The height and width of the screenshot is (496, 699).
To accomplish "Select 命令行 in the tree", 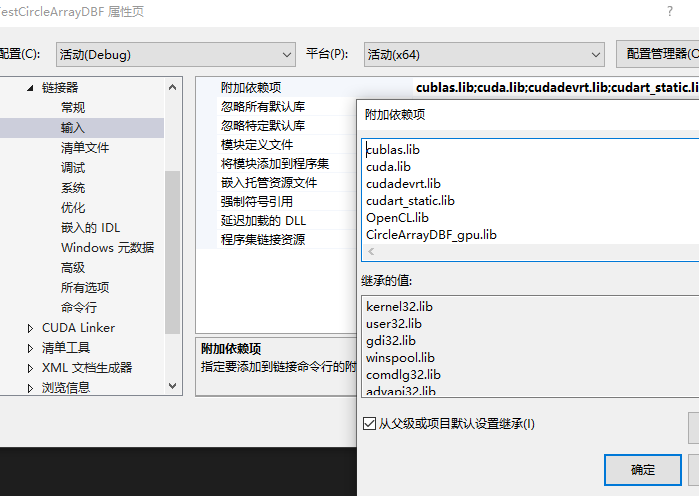I will click(78, 307).
